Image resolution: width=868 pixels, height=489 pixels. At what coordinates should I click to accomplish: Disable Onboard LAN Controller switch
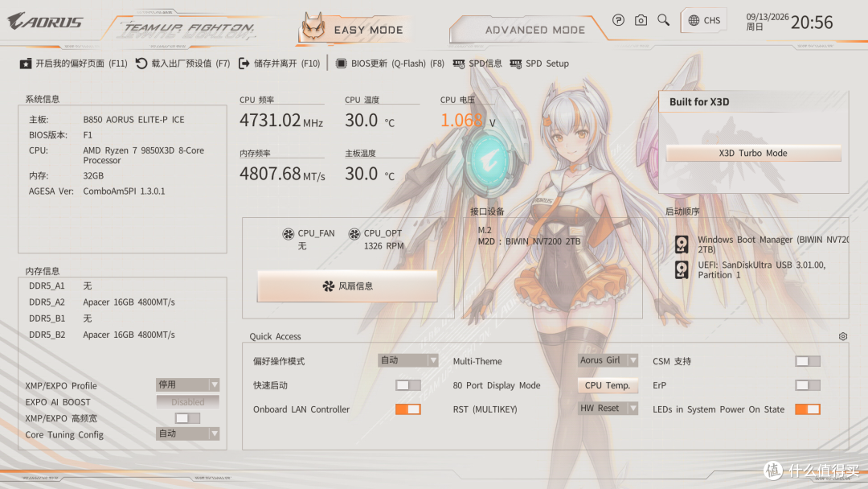(x=408, y=409)
